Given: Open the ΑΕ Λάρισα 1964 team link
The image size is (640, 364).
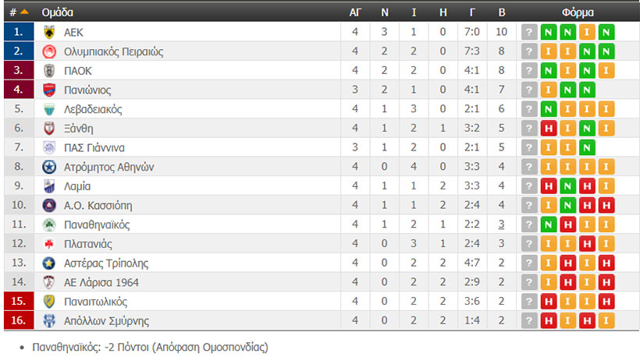Looking at the screenshot, I should (101, 282).
